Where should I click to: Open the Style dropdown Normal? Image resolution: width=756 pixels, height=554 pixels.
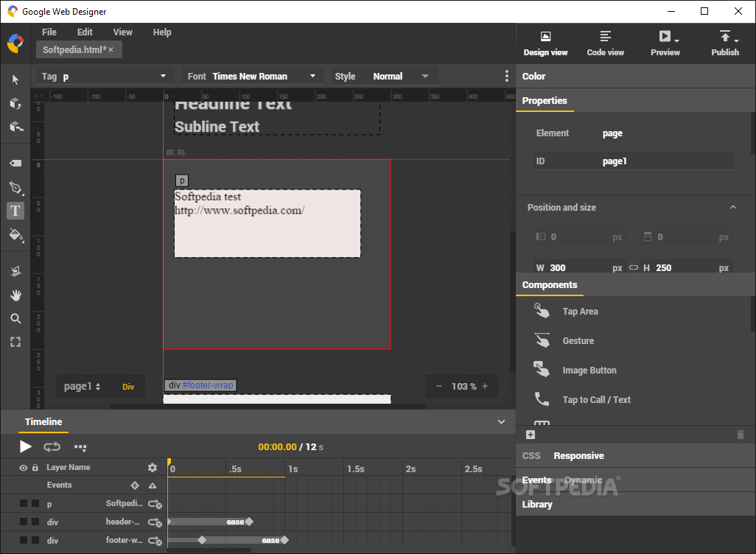[x=383, y=76]
